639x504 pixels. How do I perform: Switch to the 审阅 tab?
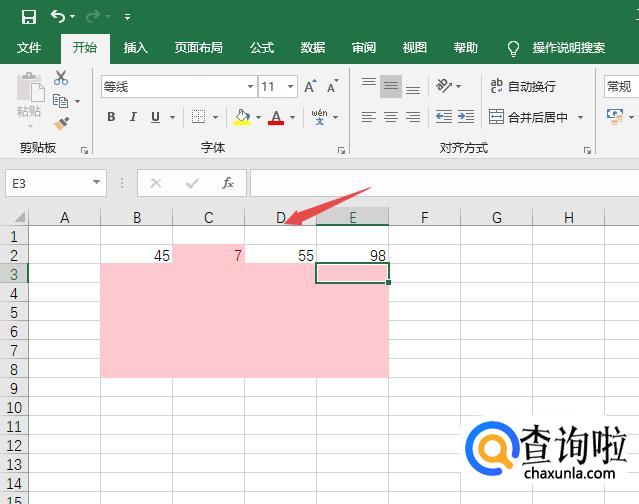click(364, 48)
